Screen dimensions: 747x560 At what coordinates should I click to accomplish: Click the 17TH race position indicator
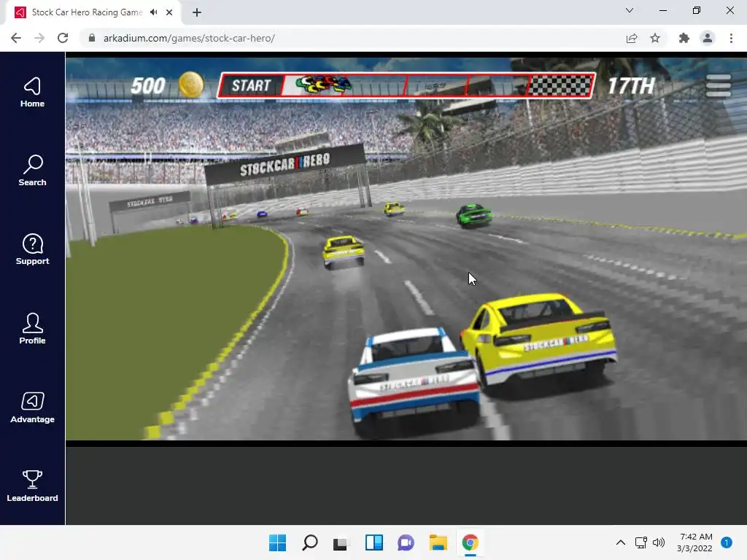coord(631,86)
